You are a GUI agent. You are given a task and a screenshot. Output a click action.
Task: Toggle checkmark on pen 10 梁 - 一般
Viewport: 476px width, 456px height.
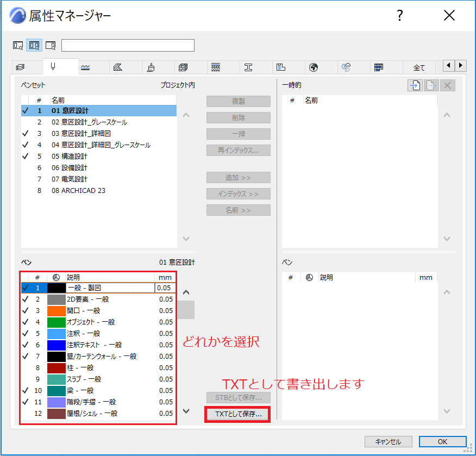[x=26, y=390]
